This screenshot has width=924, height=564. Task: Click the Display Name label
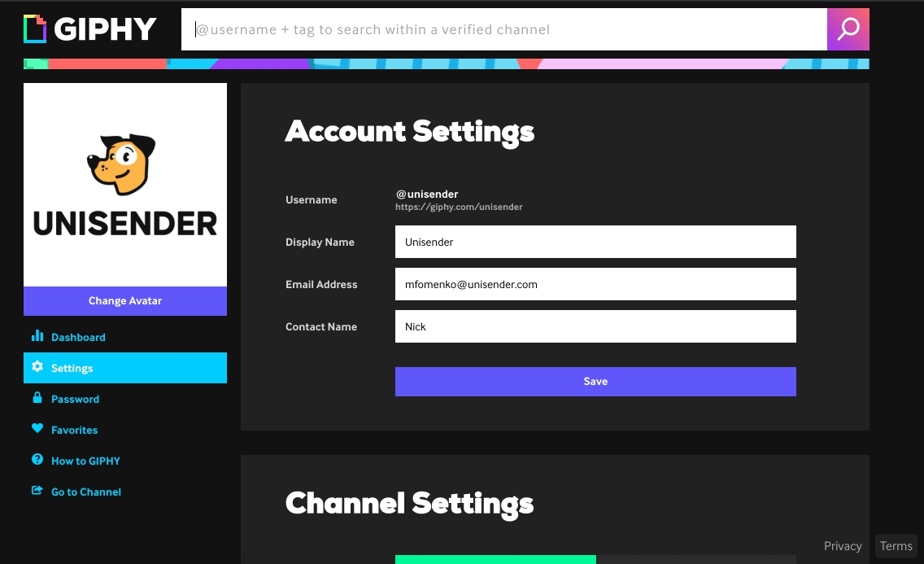(x=320, y=243)
